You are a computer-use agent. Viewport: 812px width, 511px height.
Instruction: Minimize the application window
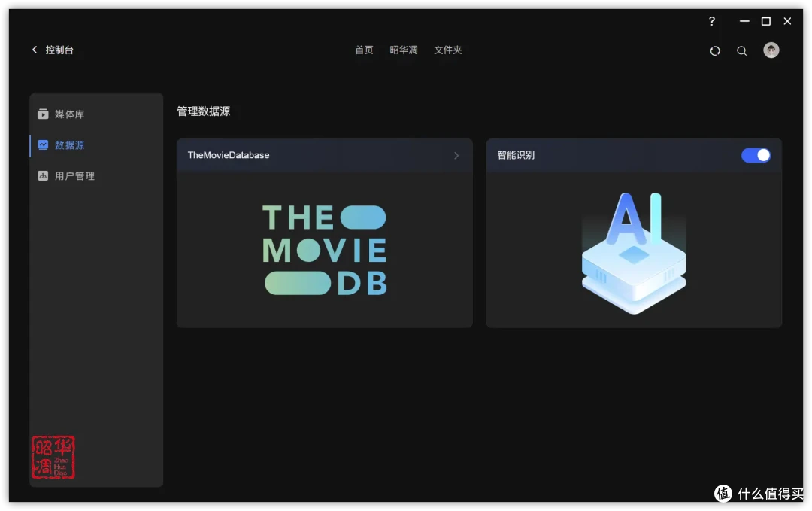point(744,21)
